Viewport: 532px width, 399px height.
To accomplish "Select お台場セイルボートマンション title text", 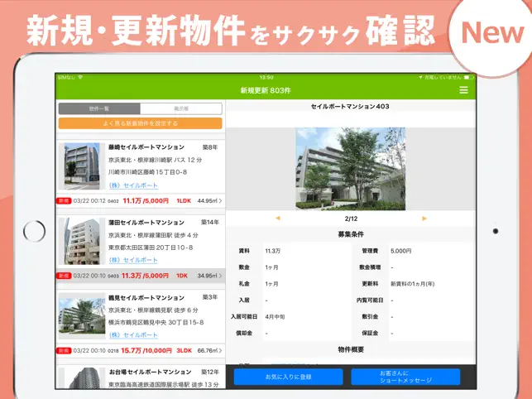I will (150, 373).
